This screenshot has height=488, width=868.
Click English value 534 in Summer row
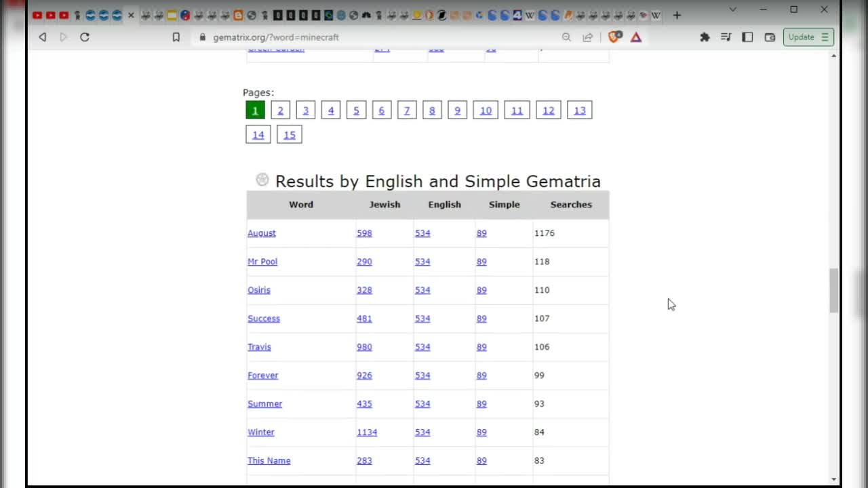(422, 404)
